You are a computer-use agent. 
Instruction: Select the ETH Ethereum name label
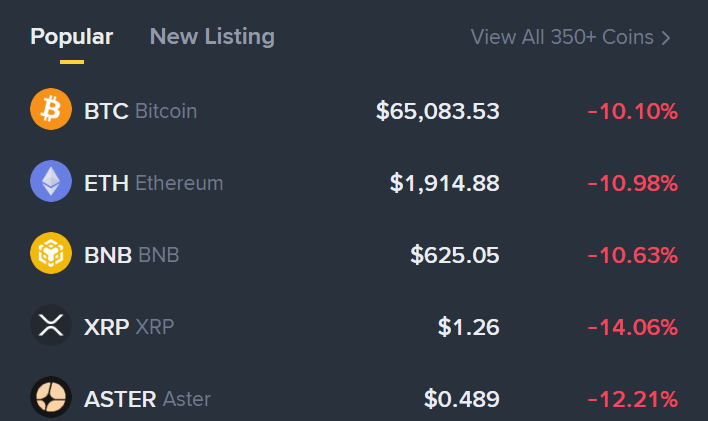(153, 183)
